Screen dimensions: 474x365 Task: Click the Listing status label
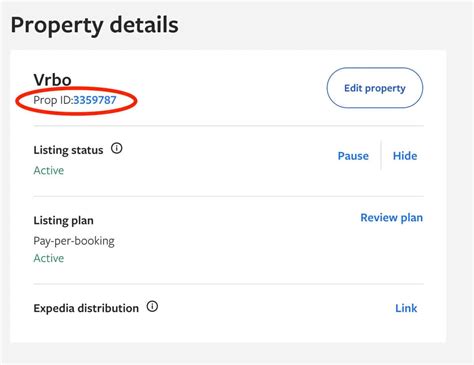(x=68, y=150)
